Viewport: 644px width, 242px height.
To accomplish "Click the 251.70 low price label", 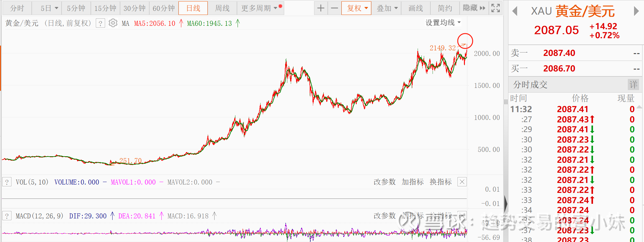I will tap(131, 161).
